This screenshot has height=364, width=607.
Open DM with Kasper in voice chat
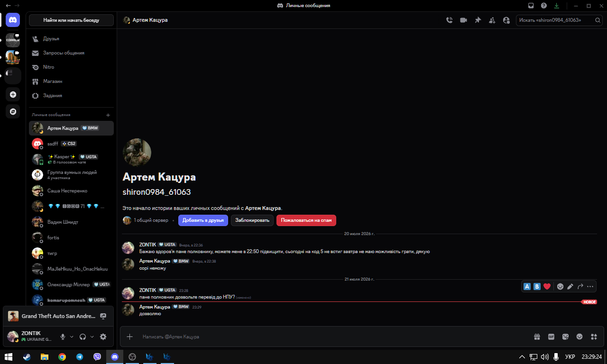coord(71,159)
